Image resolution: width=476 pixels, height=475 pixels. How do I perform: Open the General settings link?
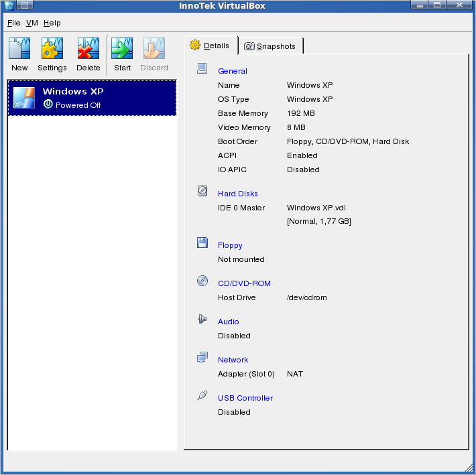(x=233, y=71)
